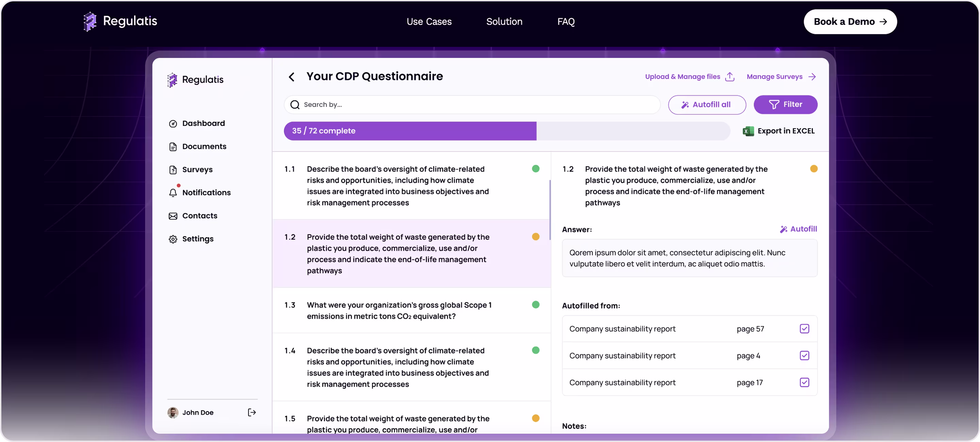980x442 pixels.
Task: Click the 35 / 72 complete progress bar
Action: [x=507, y=131]
